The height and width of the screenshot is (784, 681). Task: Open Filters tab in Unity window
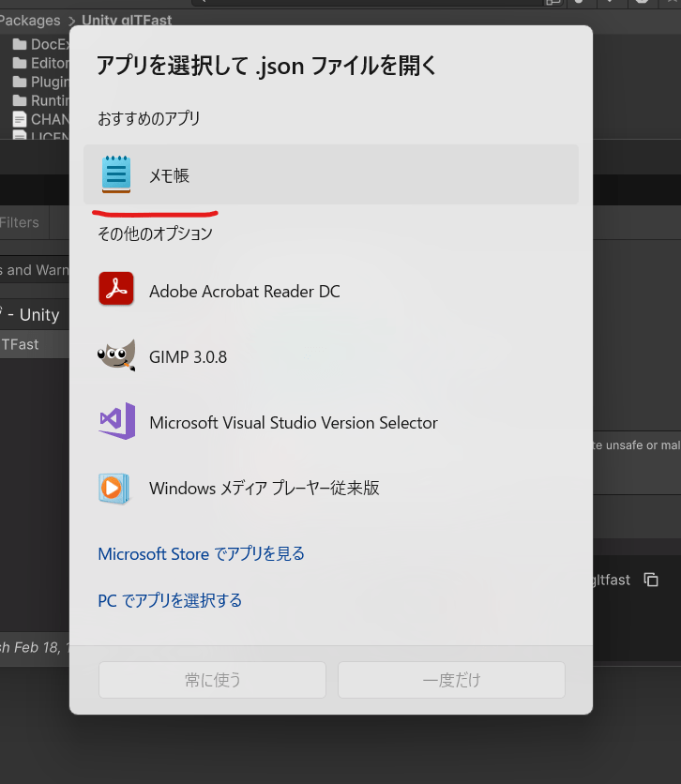click(20, 222)
